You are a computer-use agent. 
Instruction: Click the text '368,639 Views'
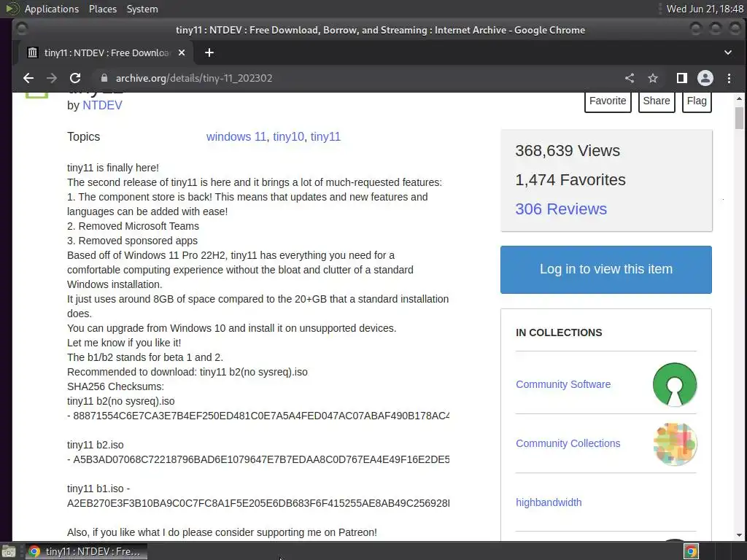pos(568,151)
